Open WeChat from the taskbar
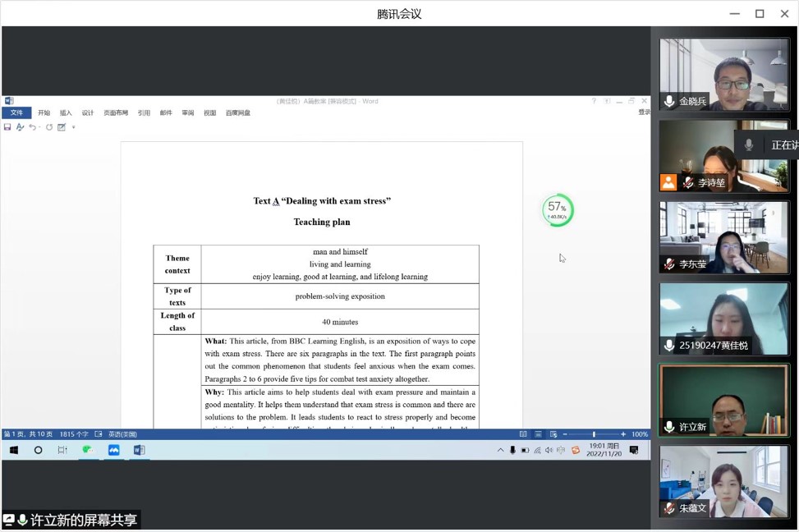This screenshot has width=799, height=532. point(87,450)
